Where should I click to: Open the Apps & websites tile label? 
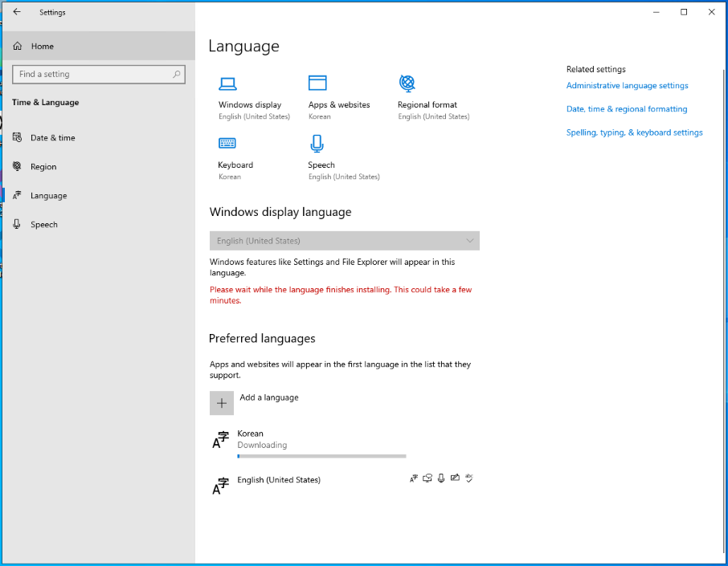click(x=339, y=105)
